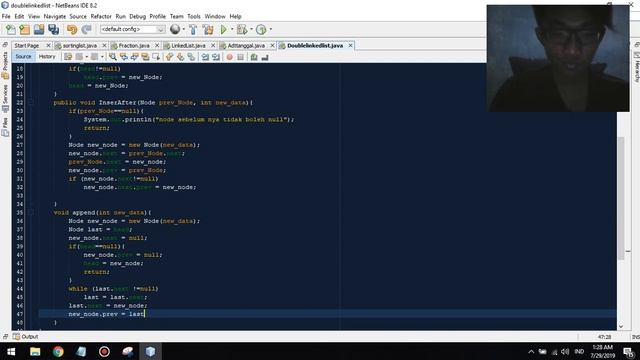Image resolution: width=640 pixels, height=360 pixels.
Task: Click the Clean and Build icon
Action: [208, 29]
